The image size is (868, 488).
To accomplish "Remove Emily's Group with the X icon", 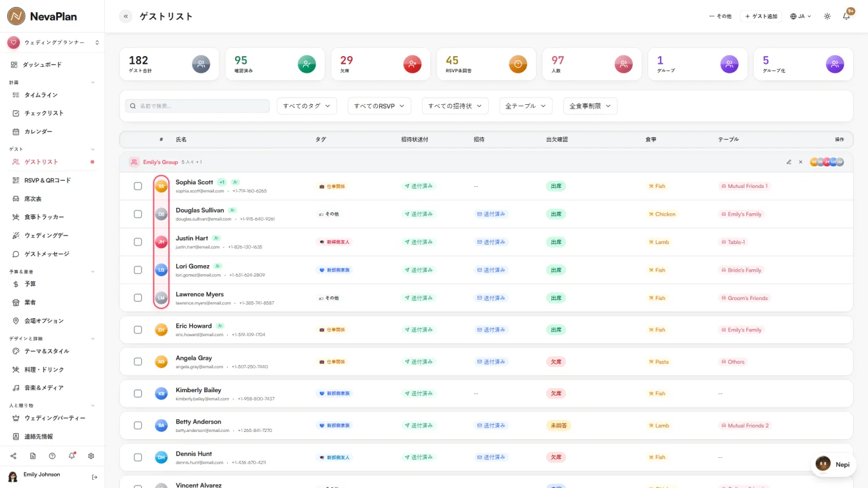I will click(x=800, y=162).
